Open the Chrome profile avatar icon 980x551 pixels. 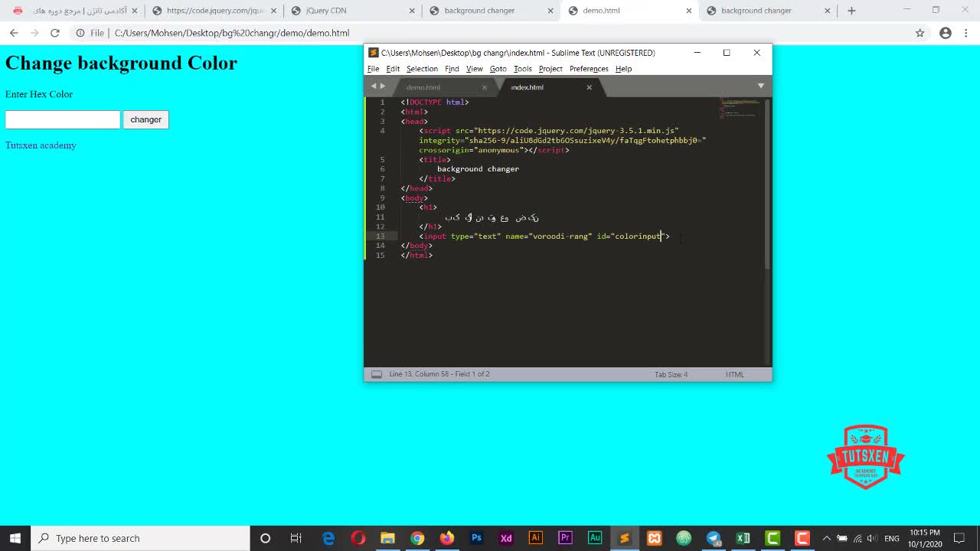tap(946, 33)
